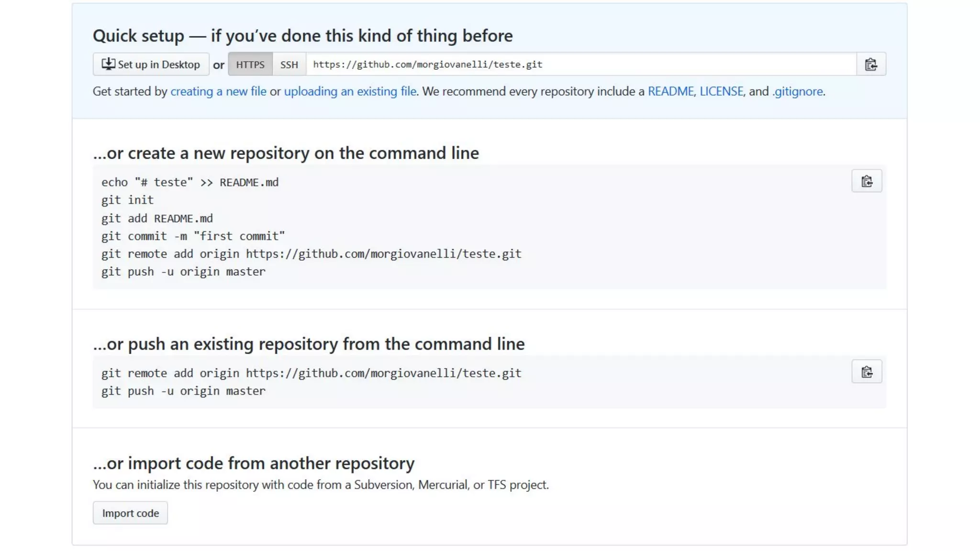
Task: Click 'git remote add origin' in the new repository block
Action: pos(311,254)
